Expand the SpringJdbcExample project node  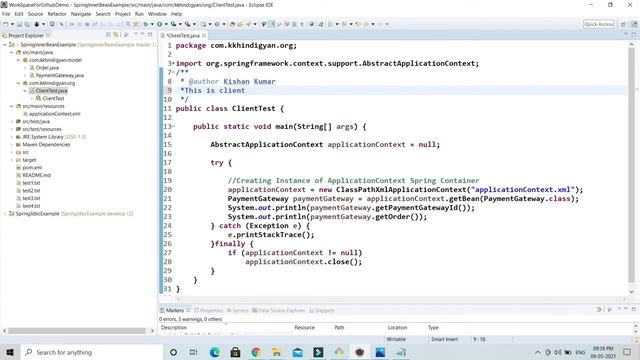click(4, 213)
